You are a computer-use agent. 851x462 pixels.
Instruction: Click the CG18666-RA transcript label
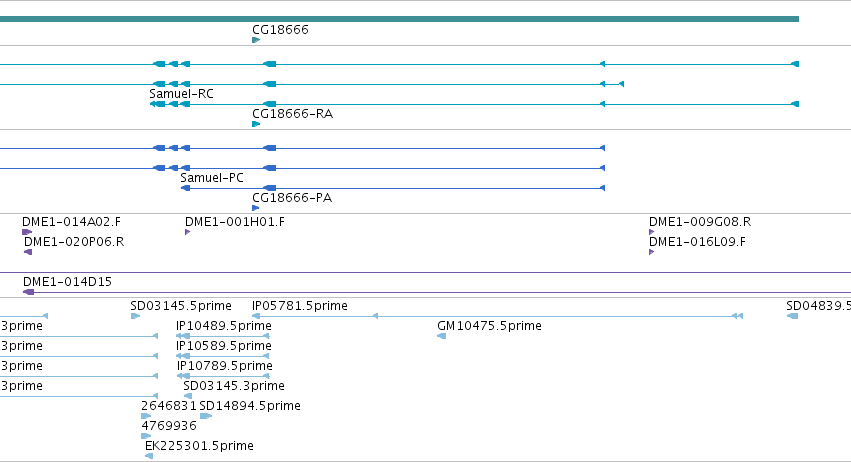[293, 114]
